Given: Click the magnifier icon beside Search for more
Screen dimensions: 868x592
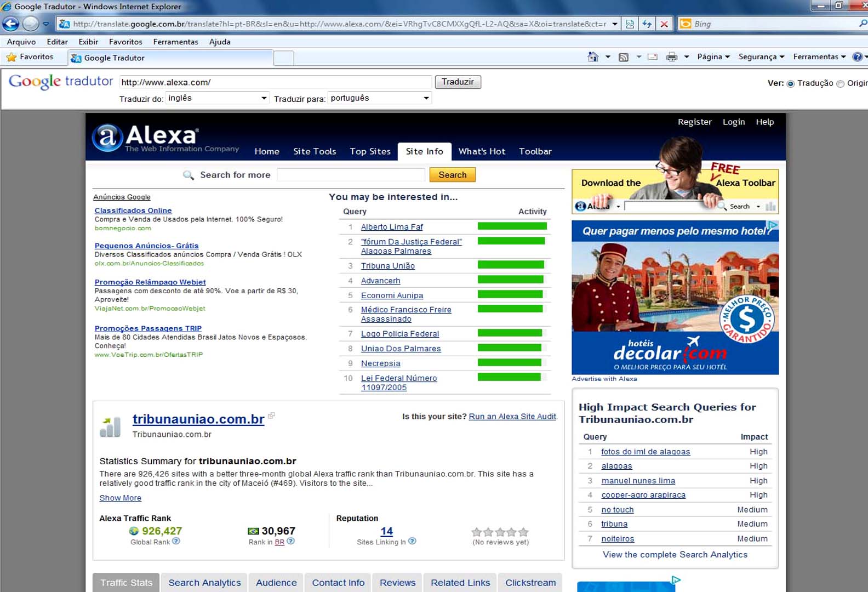Looking at the screenshot, I should tap(189, 175).
